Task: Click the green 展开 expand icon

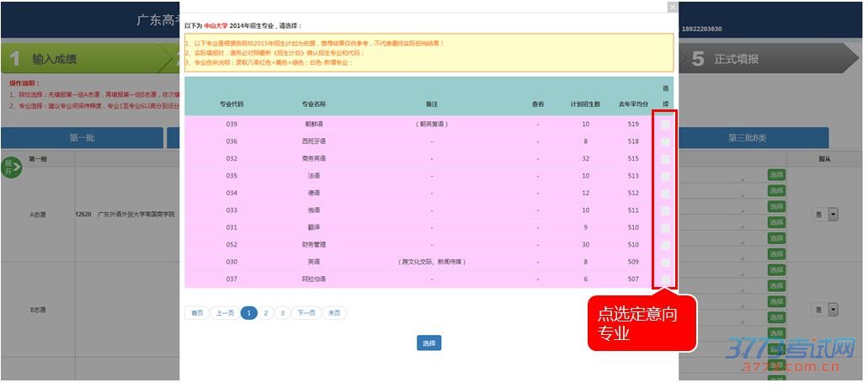Action: [x=11, y=167]
